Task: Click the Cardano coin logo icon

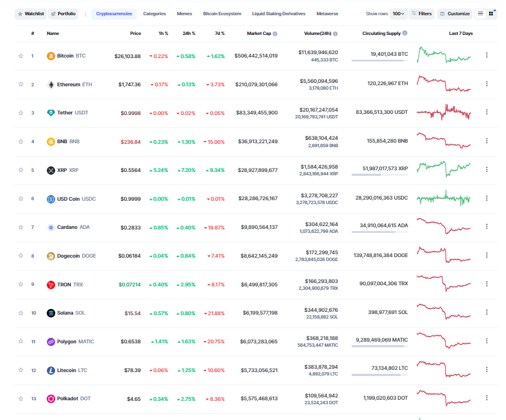Action: [x=51, y=227]
